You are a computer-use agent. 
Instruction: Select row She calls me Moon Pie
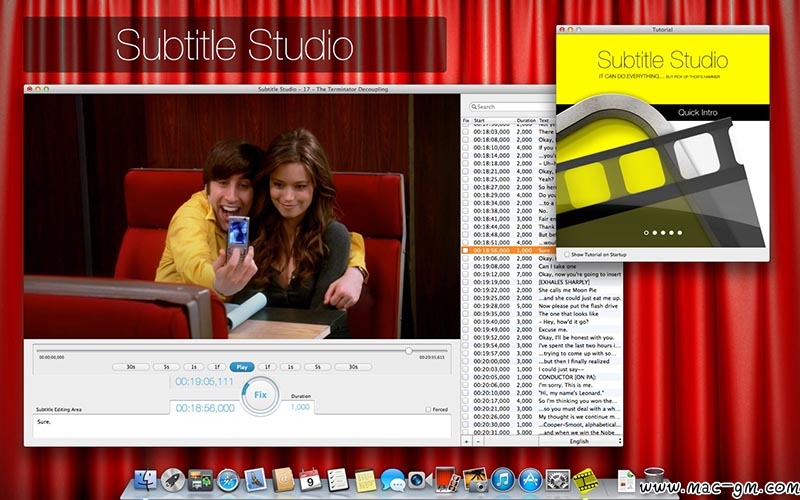pyautogui.click(x=542, y=290)
